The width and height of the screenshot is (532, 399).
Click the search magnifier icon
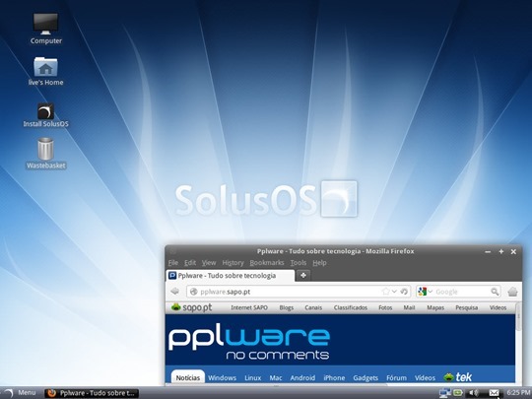click(x=495, y=292)
